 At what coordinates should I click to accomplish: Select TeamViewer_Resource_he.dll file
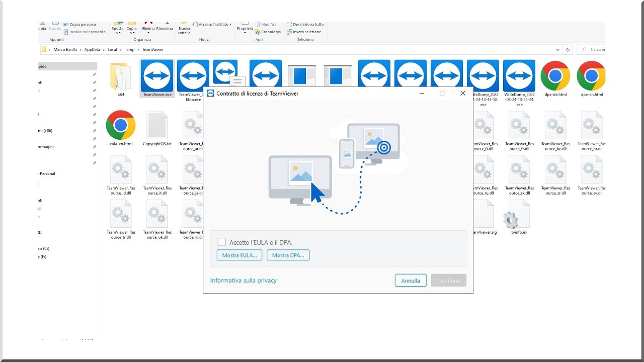[556, 131]
